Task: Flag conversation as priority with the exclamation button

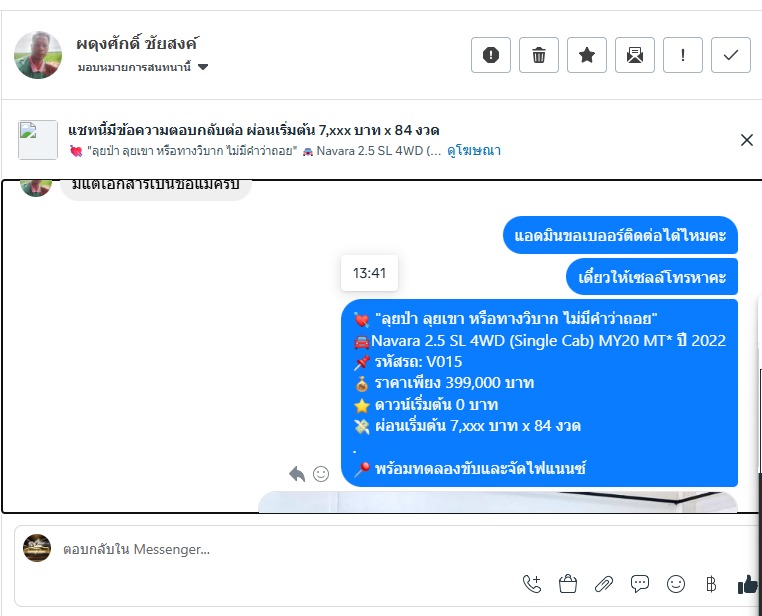Action: click(683, 55)
